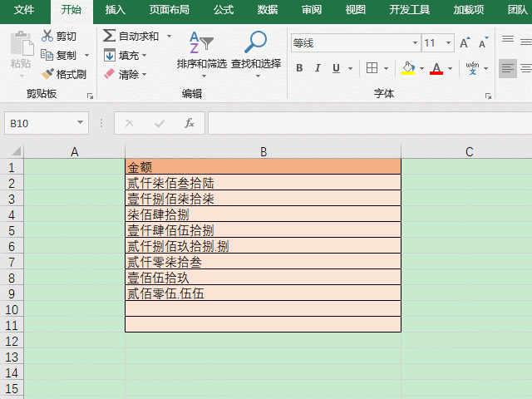
Task: Click the Clear eraser icon
Action: click(x=109, y=74)
